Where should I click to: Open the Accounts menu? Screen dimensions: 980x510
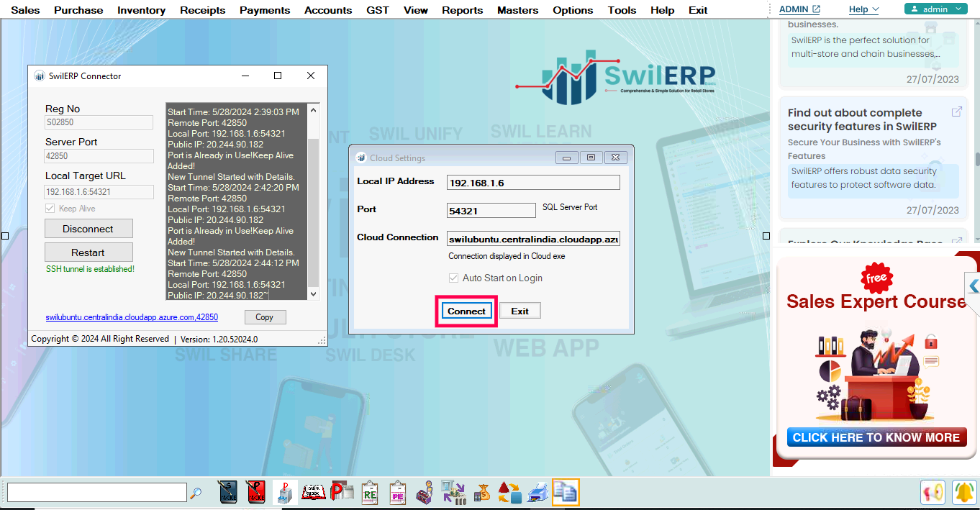tap(328, 10)
